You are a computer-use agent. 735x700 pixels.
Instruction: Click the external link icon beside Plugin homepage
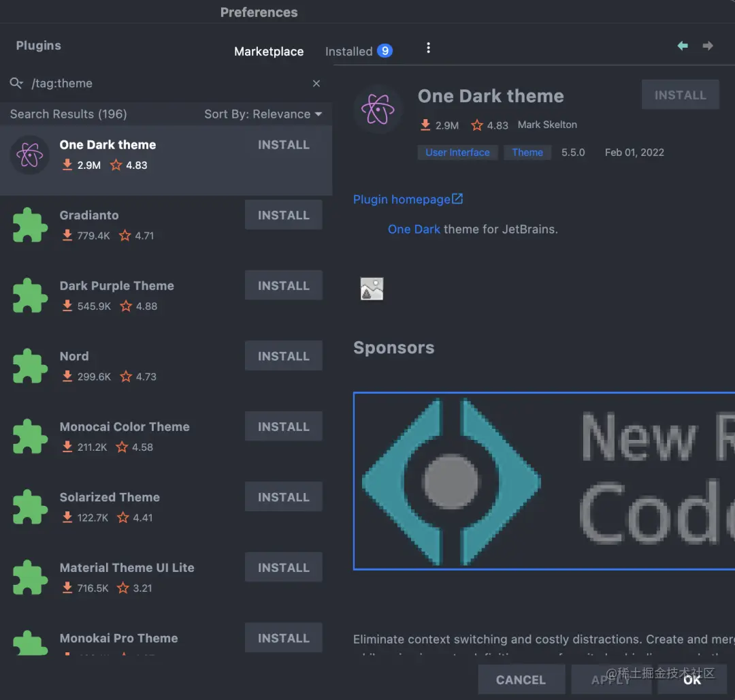click(457, 199)
